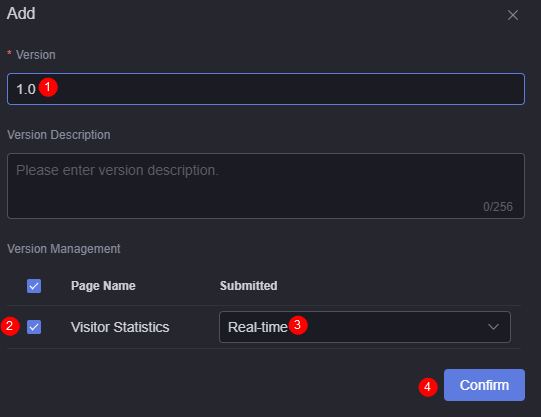Close the Add dialog with the X
Viewport: 541px width, 417px height.
pyautogui.click(x=513, y=15)
